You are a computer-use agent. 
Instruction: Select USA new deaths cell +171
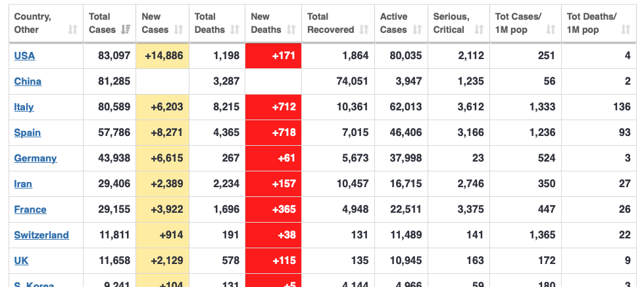[274, 55]
